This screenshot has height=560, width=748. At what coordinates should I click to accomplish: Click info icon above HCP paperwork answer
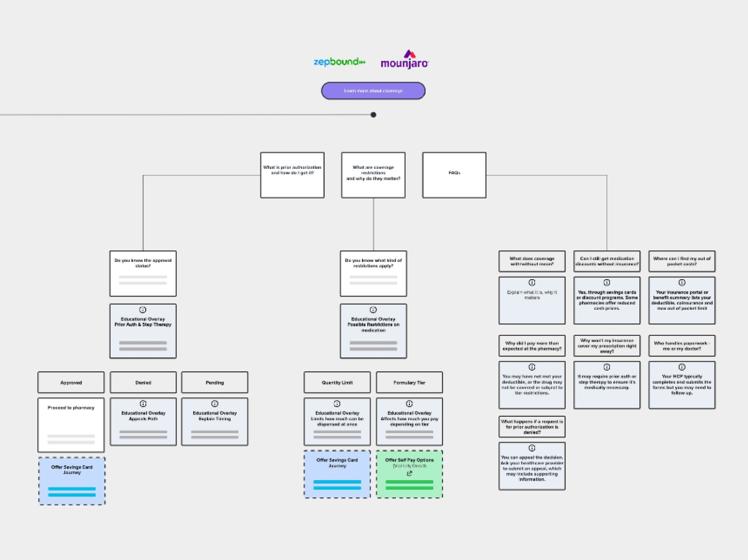682,367
